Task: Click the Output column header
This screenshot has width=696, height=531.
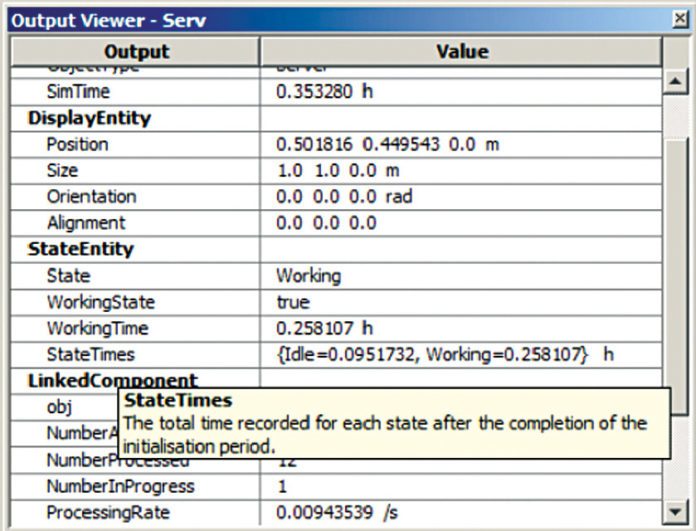Action: [x=136, y=52]
